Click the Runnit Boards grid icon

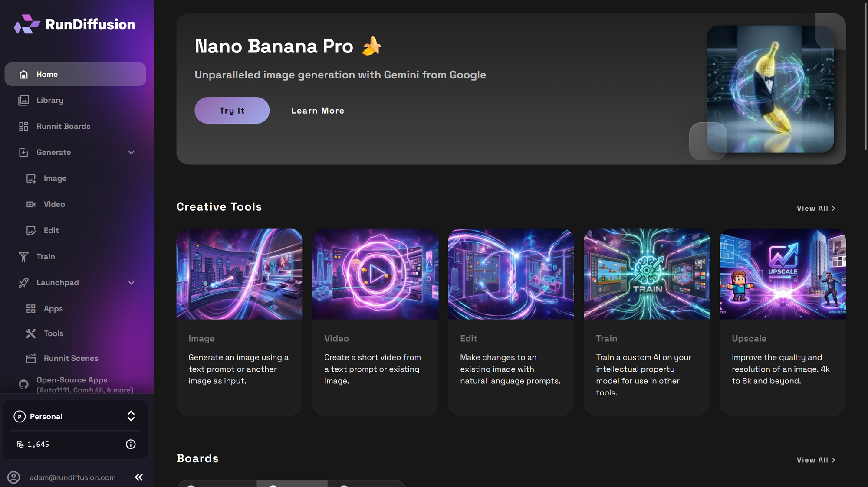(x=24, y=127)
